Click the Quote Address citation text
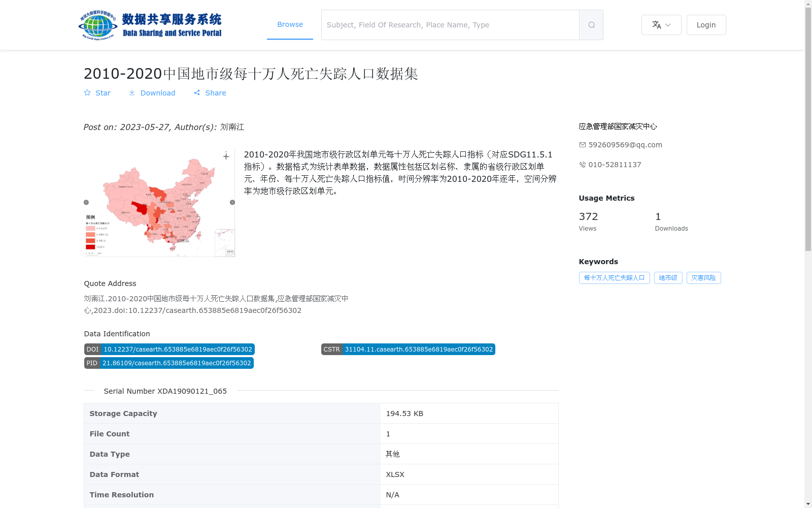Viewport: 812px width, 508px height. click(x=216, y=304)
